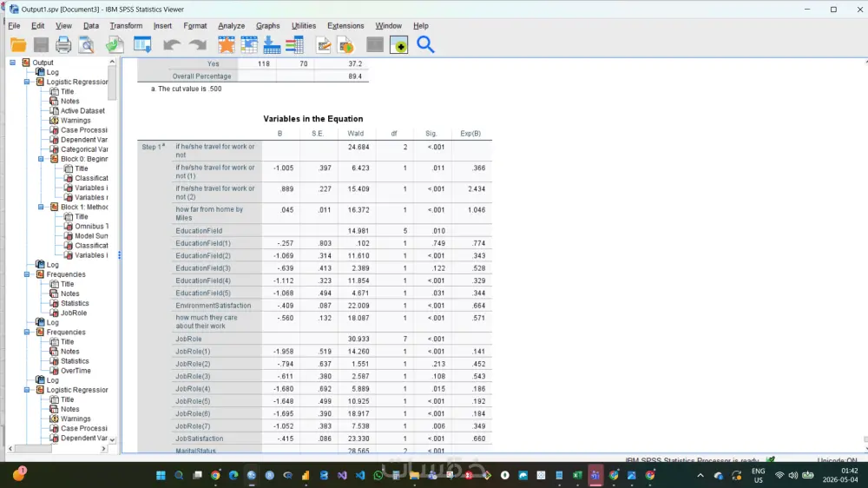This screenshot has height=488, width=868.
Task: Open the Analyze menu
Action: (x=232, y=25)
